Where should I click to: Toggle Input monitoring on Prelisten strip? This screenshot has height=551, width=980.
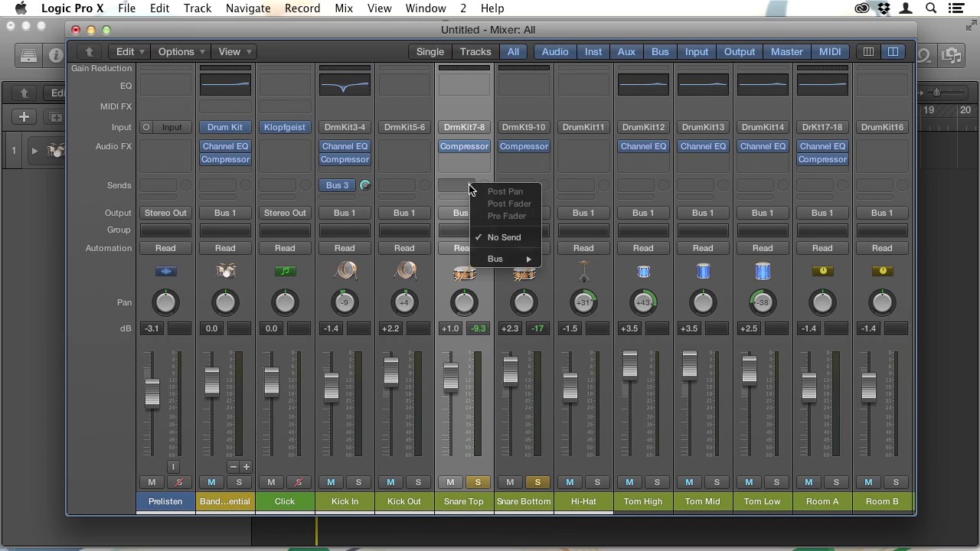pos(173,467)
